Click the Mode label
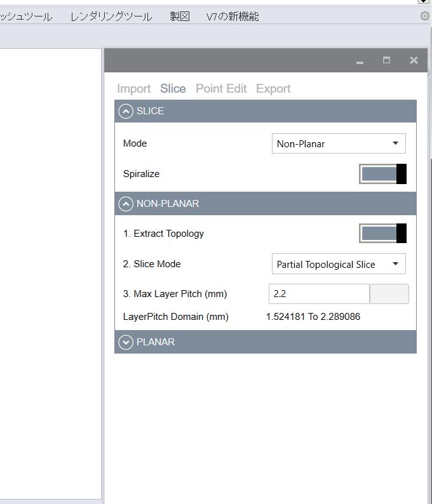 click(x=135, y=143)
